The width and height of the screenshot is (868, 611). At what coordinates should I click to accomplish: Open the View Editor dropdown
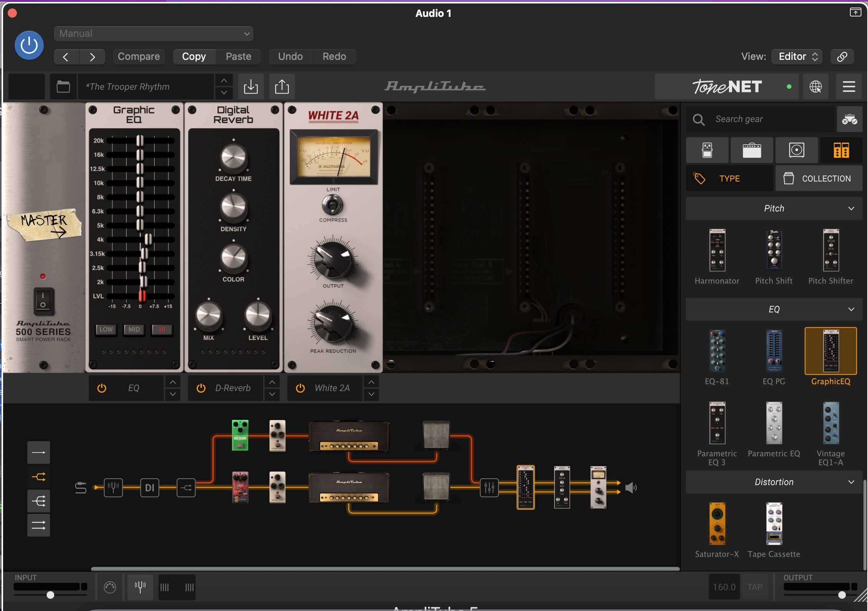pos(797,56)
